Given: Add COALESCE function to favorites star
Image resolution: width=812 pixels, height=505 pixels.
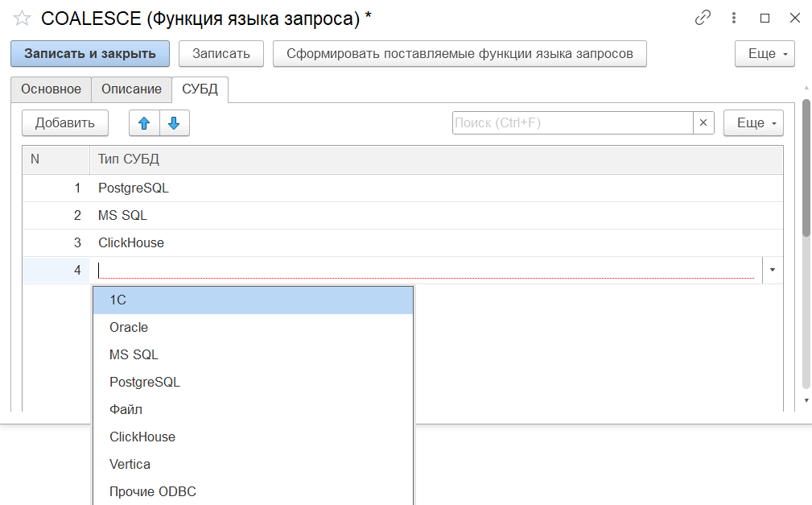Looking at the screenshot, I should [x=22, y=18].
